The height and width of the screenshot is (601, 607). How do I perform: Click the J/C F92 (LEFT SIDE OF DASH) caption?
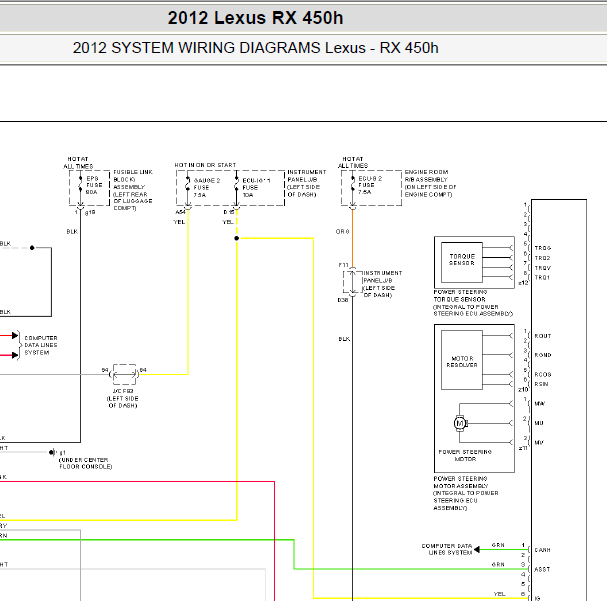pyautogui.click(x=123, y=398)
